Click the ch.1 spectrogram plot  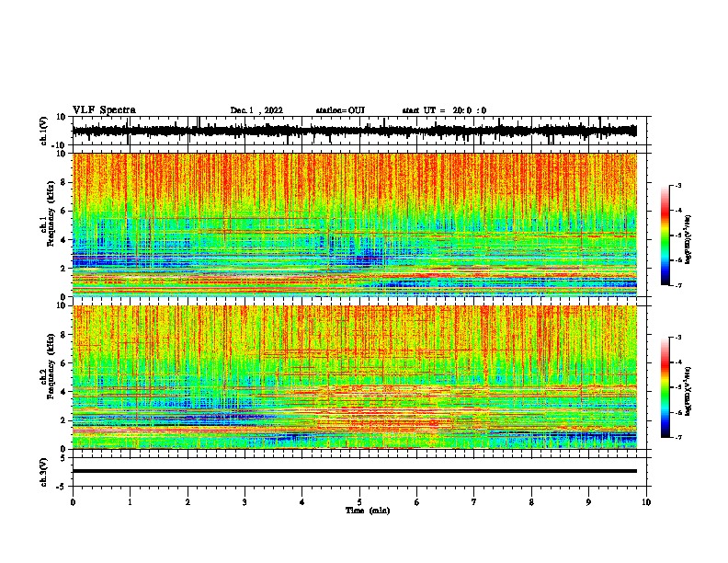coord(354,224)
